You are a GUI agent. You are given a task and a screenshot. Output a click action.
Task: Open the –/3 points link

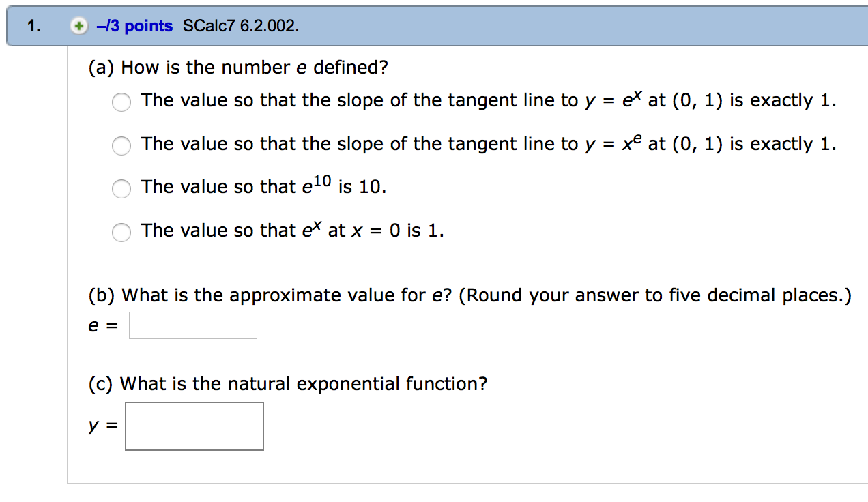tap(134, 27)
